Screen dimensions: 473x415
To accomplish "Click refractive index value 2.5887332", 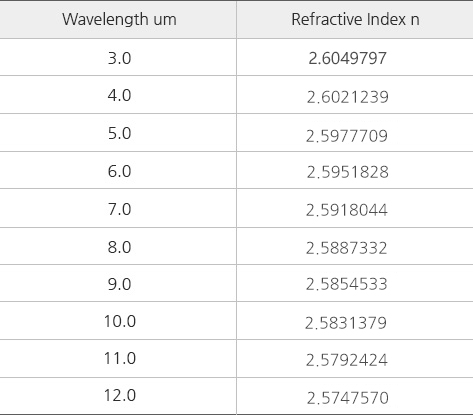I will (x=347, y=248).
